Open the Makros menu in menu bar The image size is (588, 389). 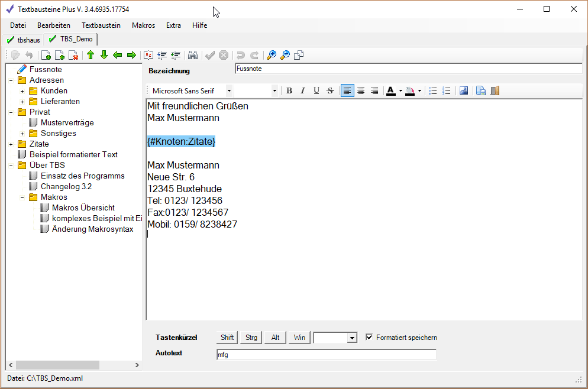143,25
